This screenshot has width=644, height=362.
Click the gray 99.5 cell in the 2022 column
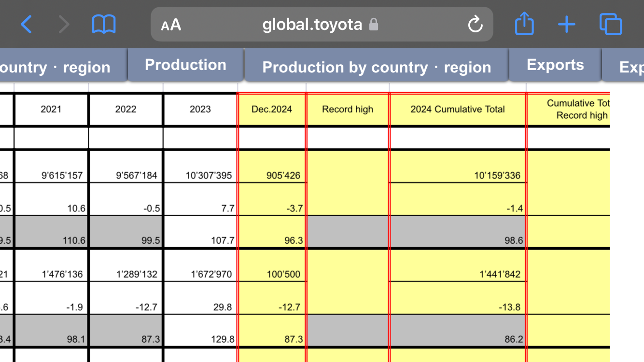pyautogui.click(x=126, y=232)
